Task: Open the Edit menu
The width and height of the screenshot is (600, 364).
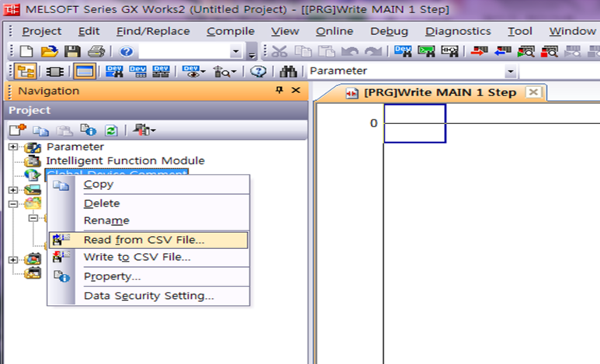Action: pos(88,31)
